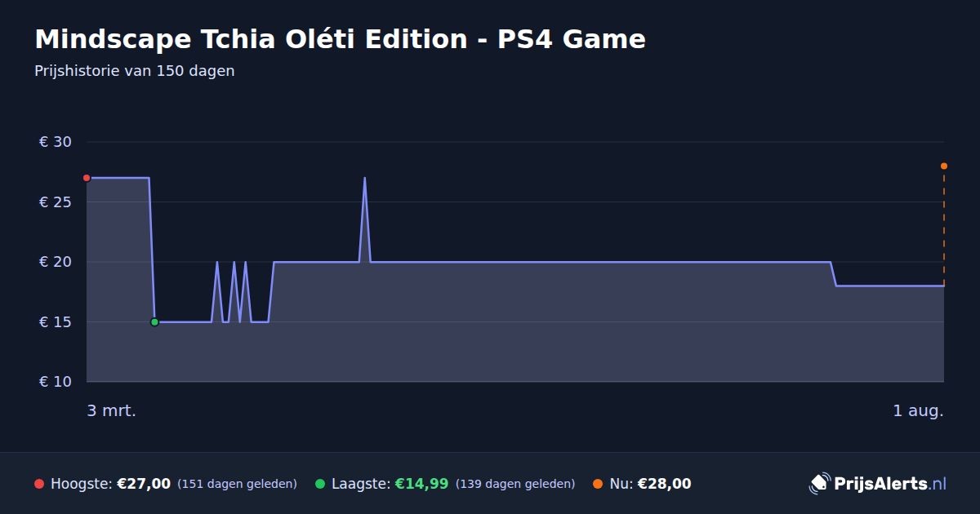Click the €28,00 current price value
This screenshot has height=514, width=980.
[x=664, y=484]
